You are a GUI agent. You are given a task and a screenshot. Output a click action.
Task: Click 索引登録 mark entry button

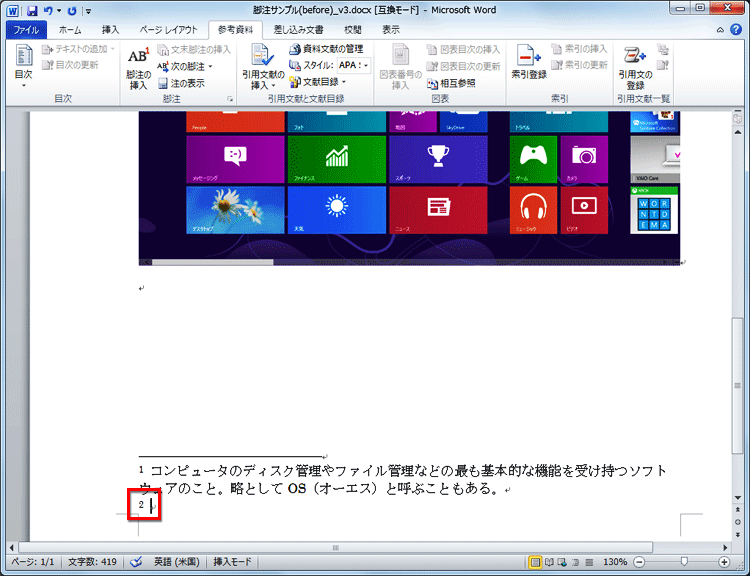point(529,62)
